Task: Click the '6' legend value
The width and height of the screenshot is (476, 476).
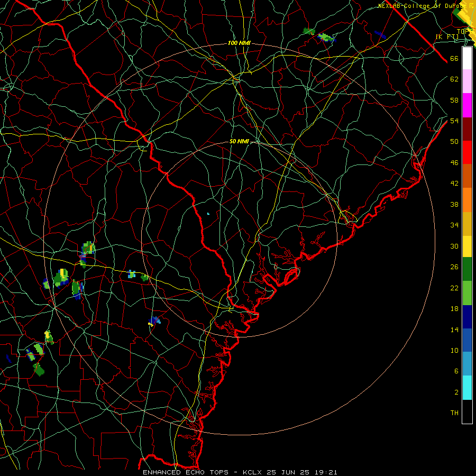Action: (x=456, y=371)
